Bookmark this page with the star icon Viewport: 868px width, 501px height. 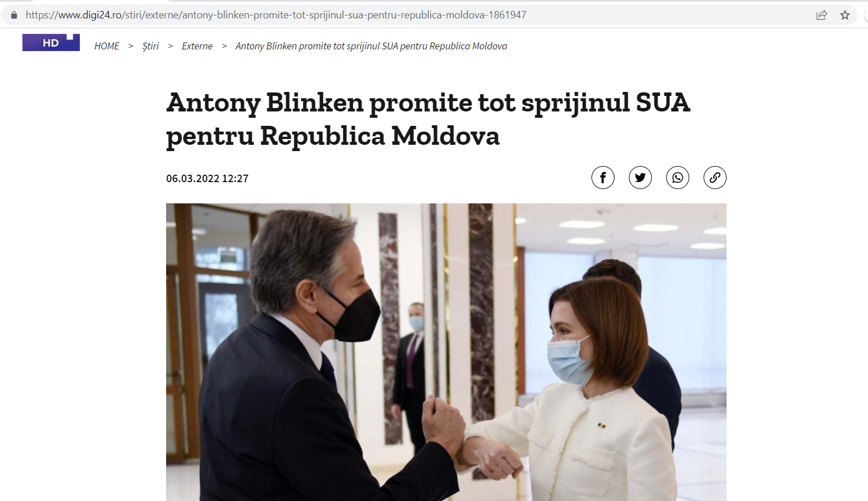(x=844, y=15)
